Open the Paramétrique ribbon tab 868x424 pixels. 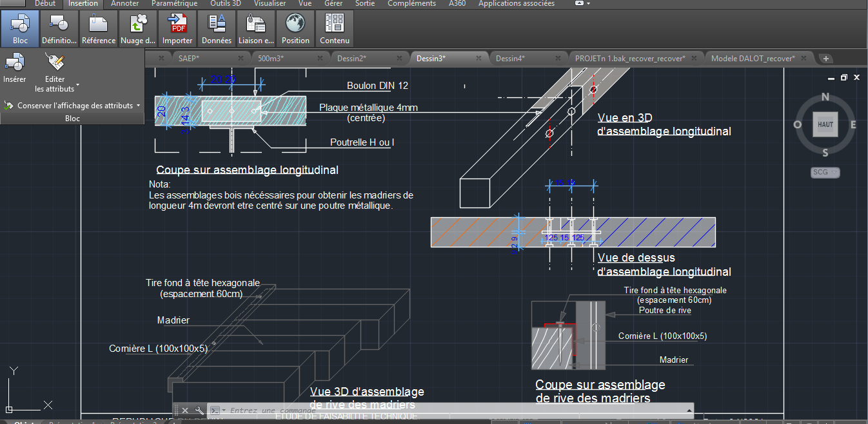(x=174, y=4)
